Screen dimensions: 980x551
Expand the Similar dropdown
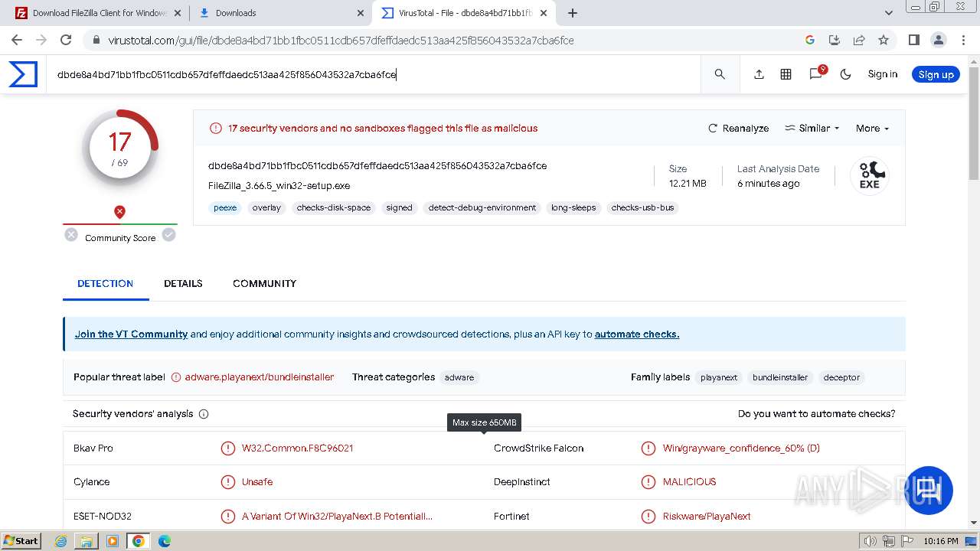click(x=812, y=129)
